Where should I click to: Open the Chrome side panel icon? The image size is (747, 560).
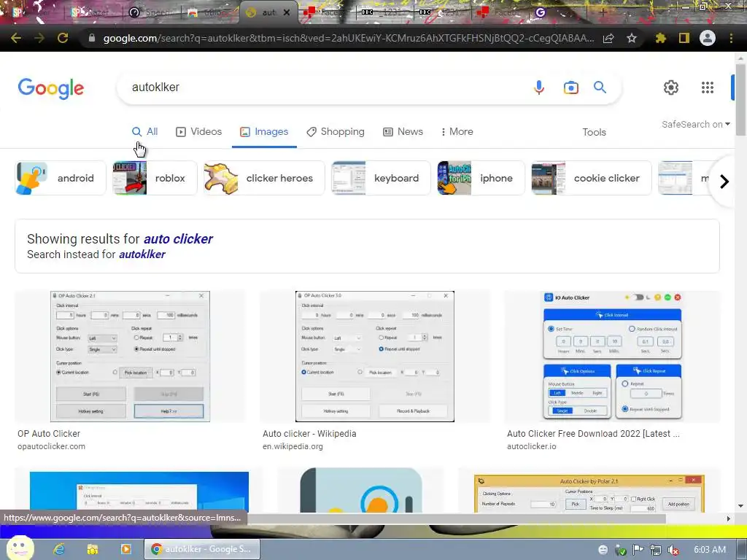tap(684, 38)
